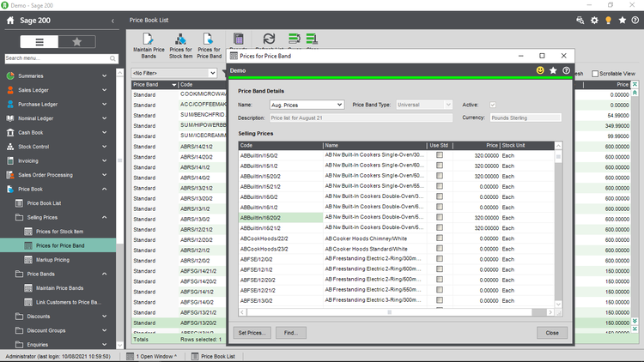Select Prices for Price Band menu entry
This screenshot has width=644, height=362.
(60, 245)
